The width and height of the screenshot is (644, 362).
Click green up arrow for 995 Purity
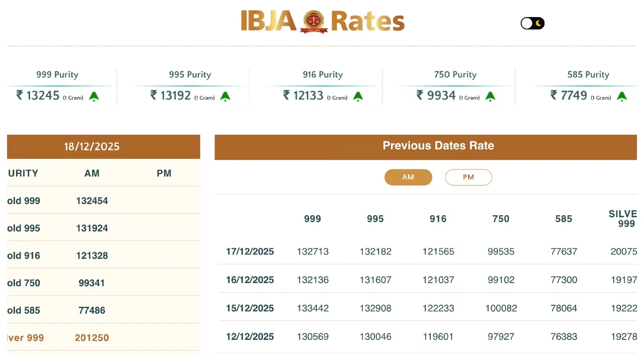tap(225, 96)
